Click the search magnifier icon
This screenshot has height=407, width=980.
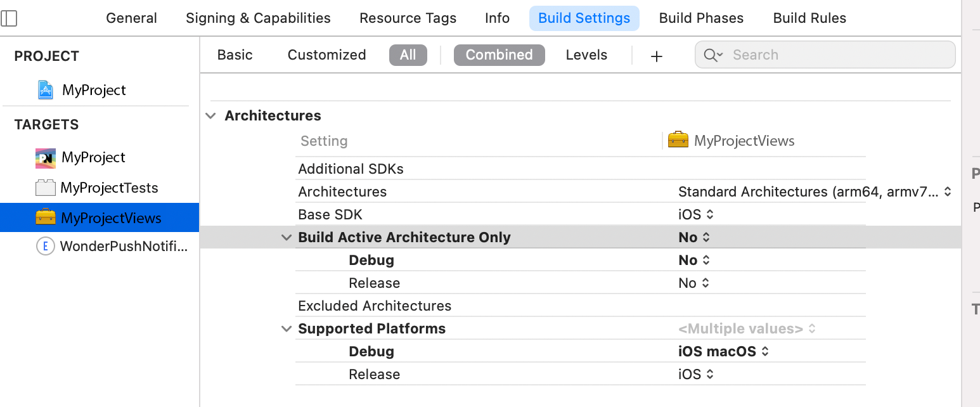tap(712, 55)
